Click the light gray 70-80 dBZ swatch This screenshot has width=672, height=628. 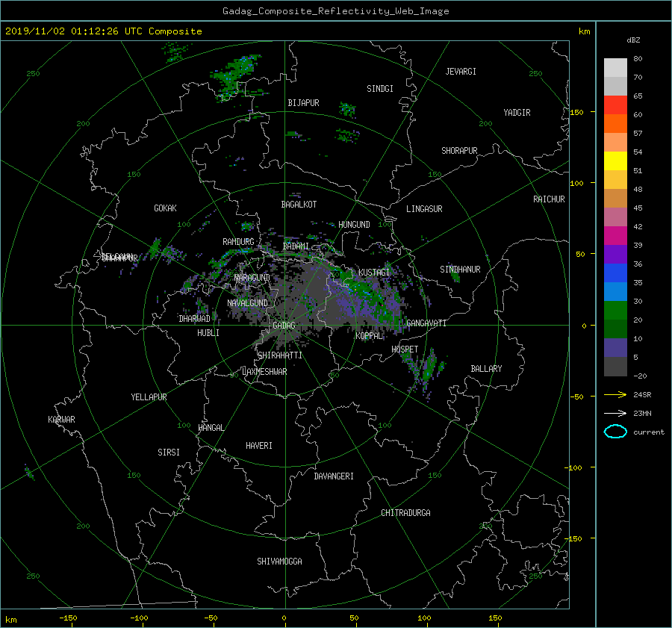(x=615, y=68)
